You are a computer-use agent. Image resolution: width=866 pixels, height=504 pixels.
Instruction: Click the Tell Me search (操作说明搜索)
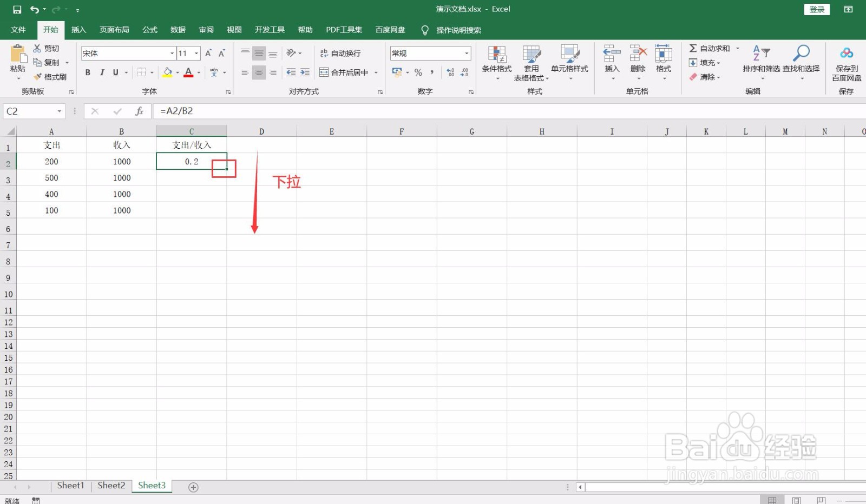point(451,30)
